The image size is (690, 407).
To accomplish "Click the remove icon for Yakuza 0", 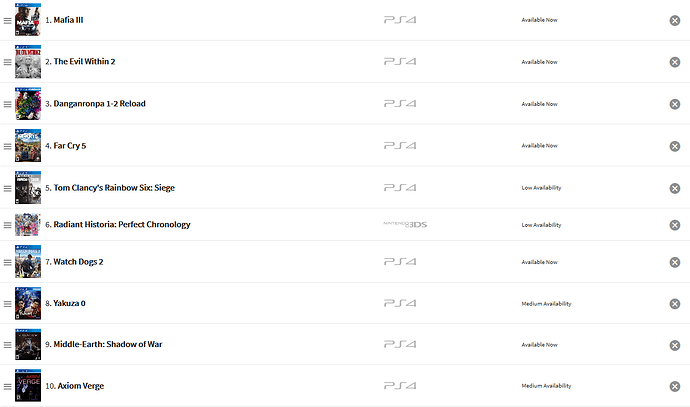I will tap(675, 303).
